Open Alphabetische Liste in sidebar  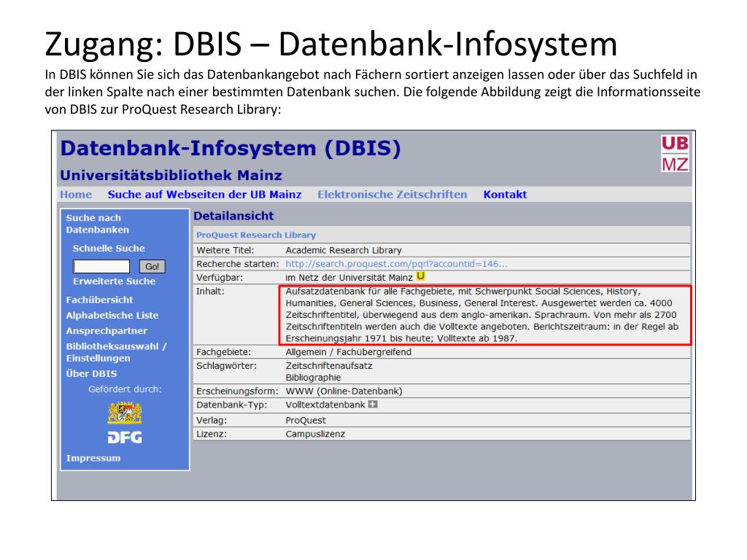[x=112, y=315]
